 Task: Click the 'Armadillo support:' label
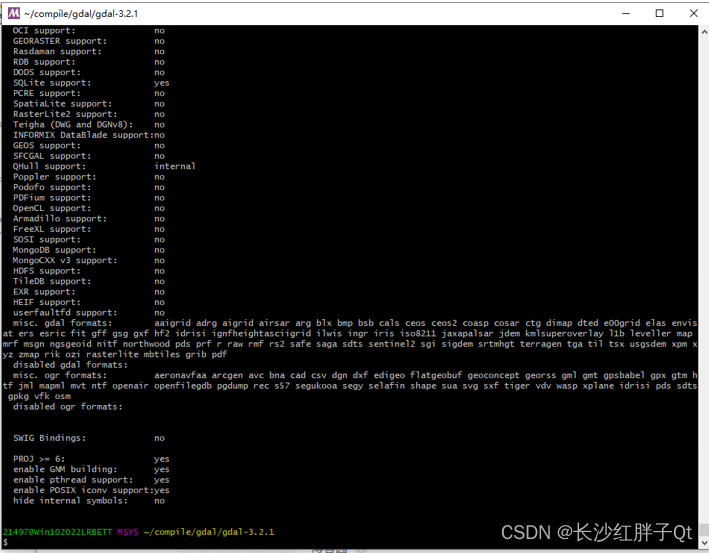[x=60, y=218]
